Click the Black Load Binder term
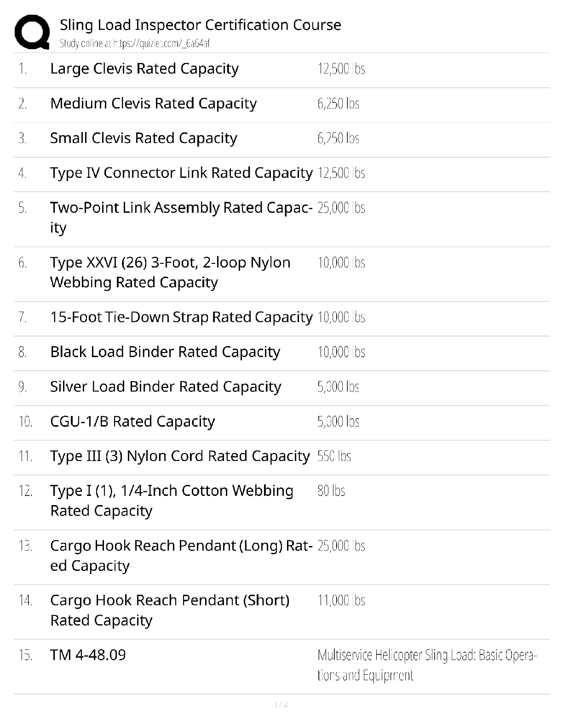The image size is (563, 728). coord(165,352)
